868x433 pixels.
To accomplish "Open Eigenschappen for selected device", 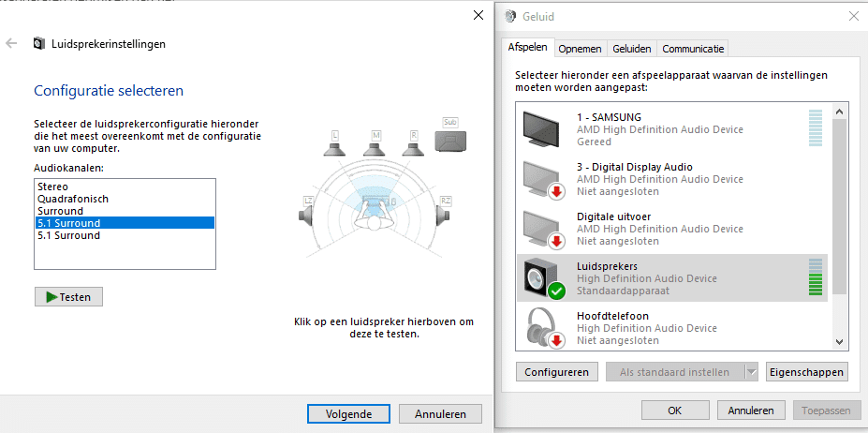I will click(807, 372).
